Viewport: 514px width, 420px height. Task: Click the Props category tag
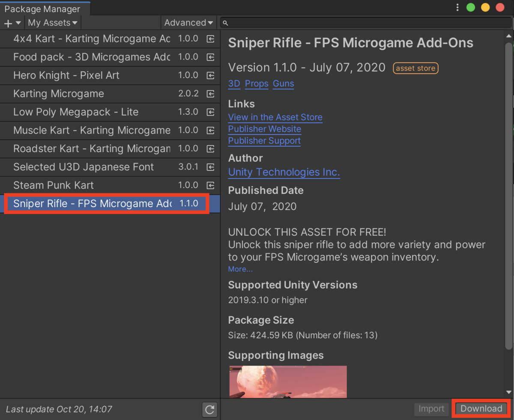pyautogui.click(x=257, y=83)
